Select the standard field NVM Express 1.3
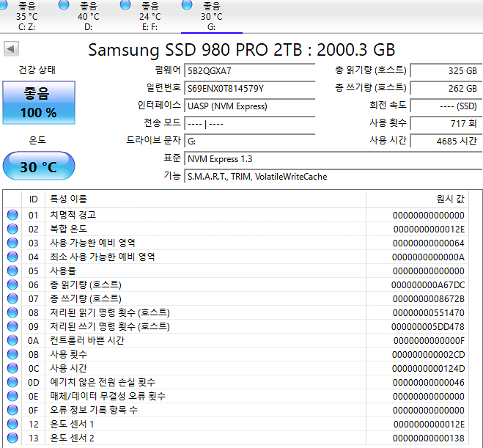This screenshot has height=448, width=483. (333, 159)
